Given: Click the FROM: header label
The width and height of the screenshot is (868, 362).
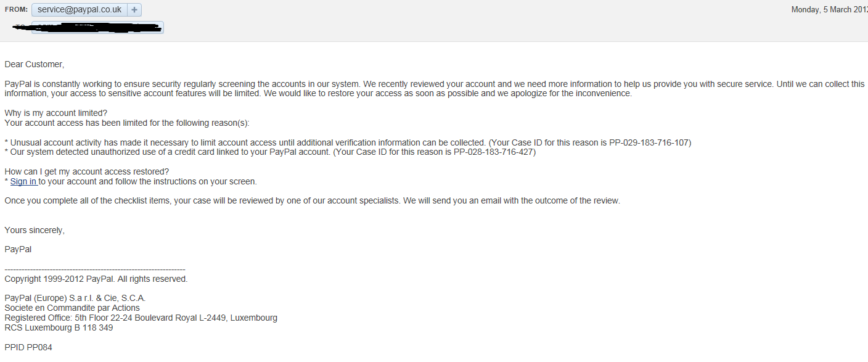Looking at the screenshot, I should [15, 10].
